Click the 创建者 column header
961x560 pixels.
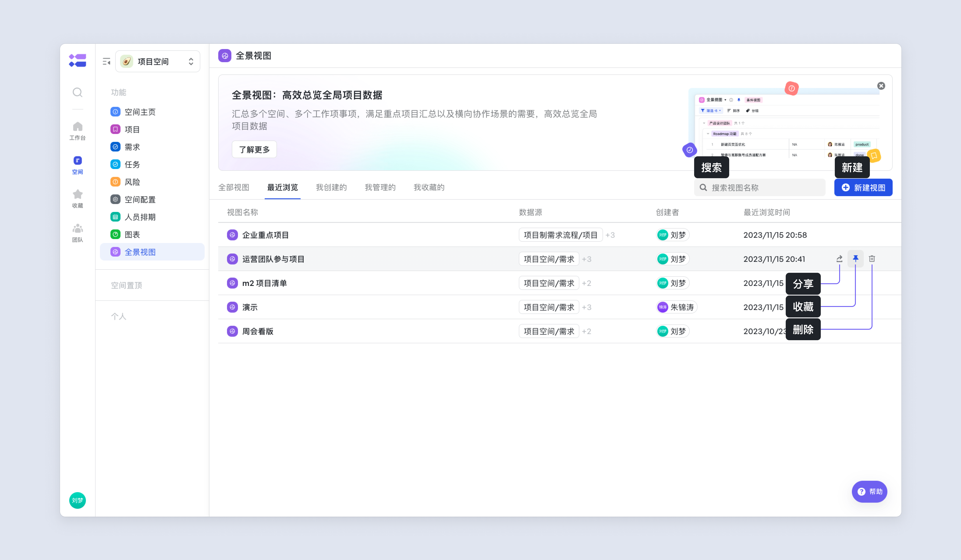(667, 212)
